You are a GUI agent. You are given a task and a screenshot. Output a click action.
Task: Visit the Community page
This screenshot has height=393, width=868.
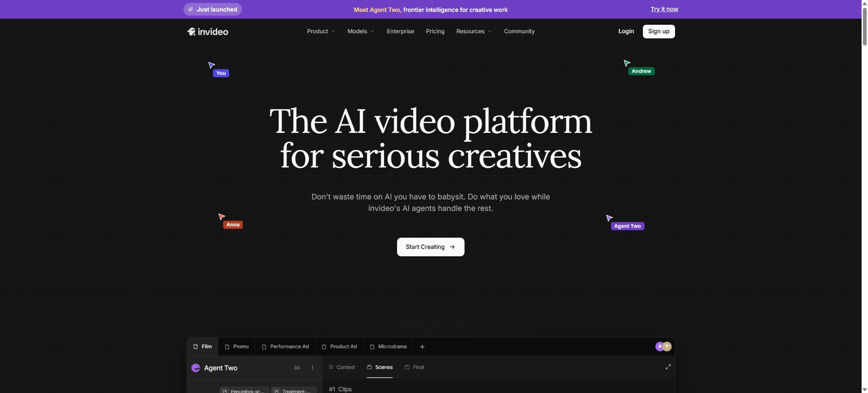pyautogui.click(x=519, y=31)
